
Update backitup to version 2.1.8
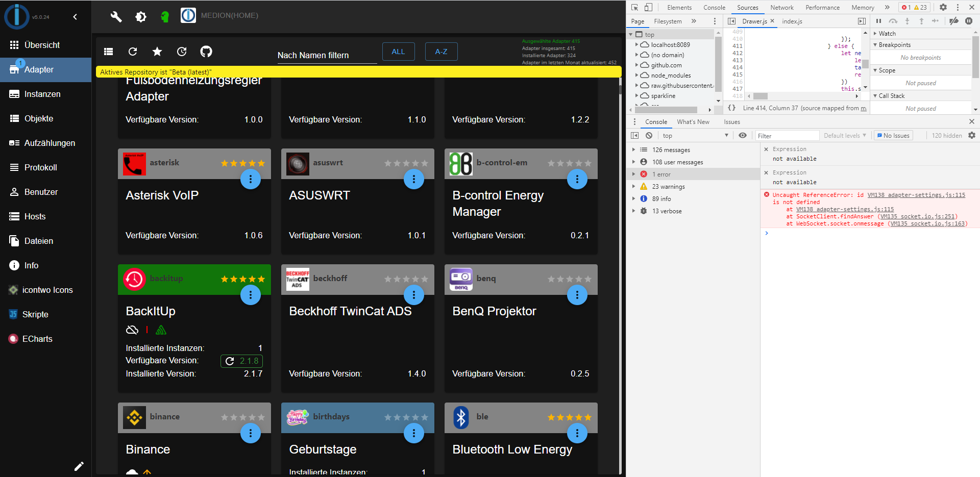point(241,361)
